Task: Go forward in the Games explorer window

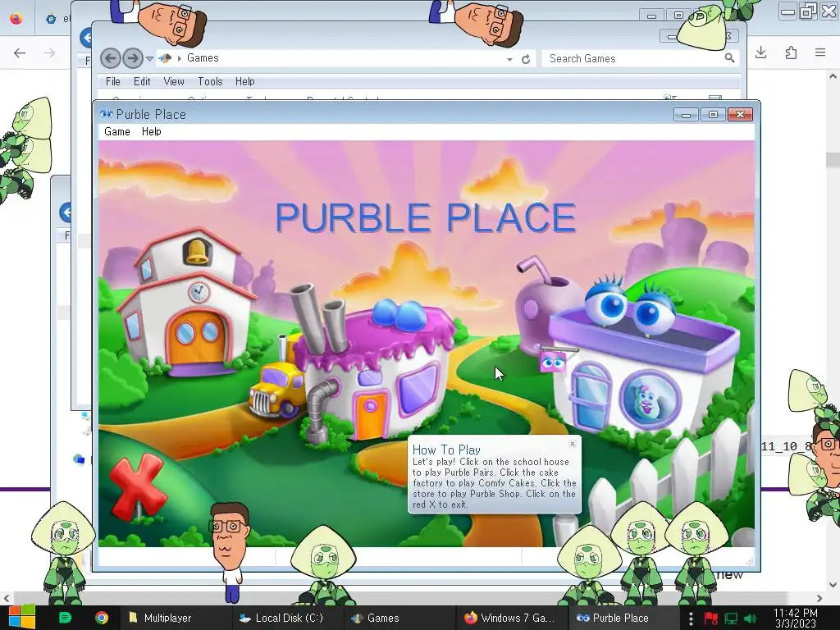Action: [132, 58]
